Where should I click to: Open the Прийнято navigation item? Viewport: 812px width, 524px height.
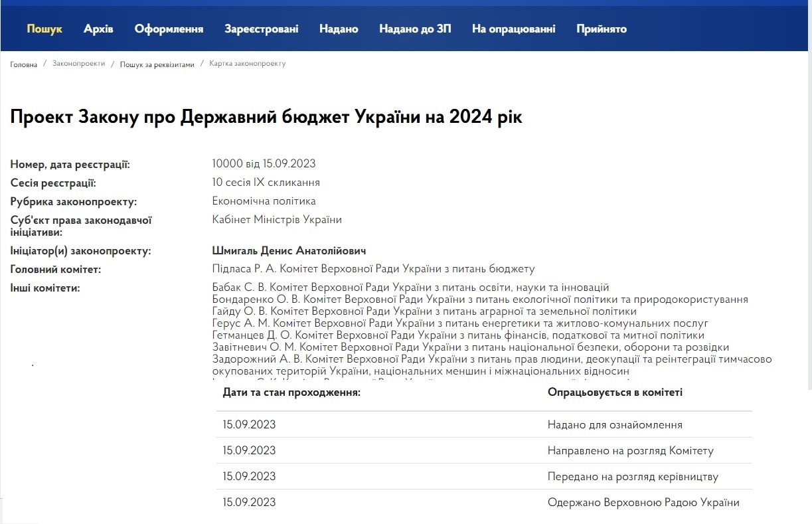[602, 29]
